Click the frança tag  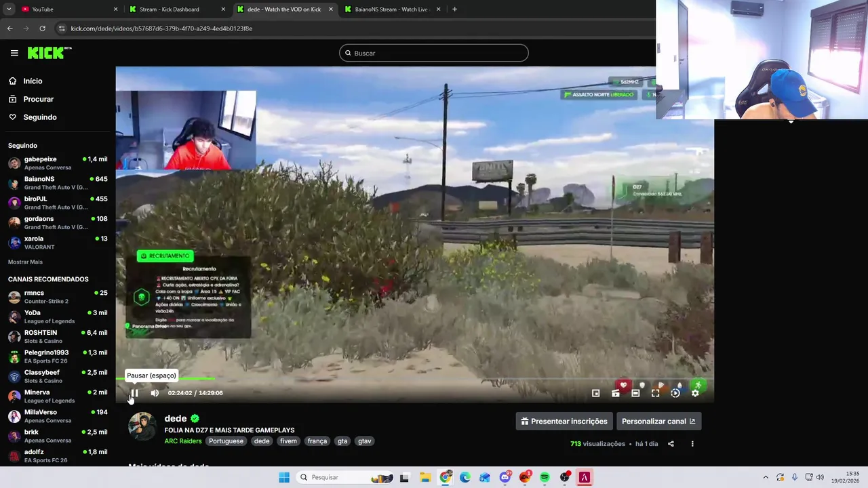coord(317,441)
